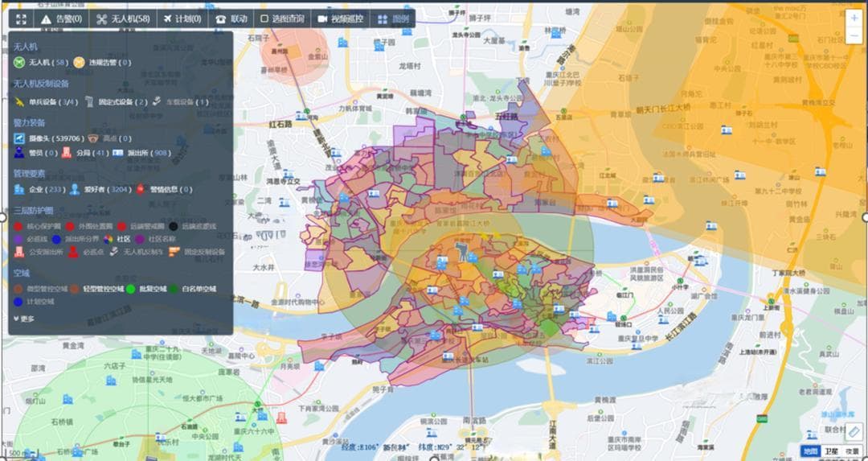Click the red sub-bureau marker near 大坪

[x=282, y=418]
